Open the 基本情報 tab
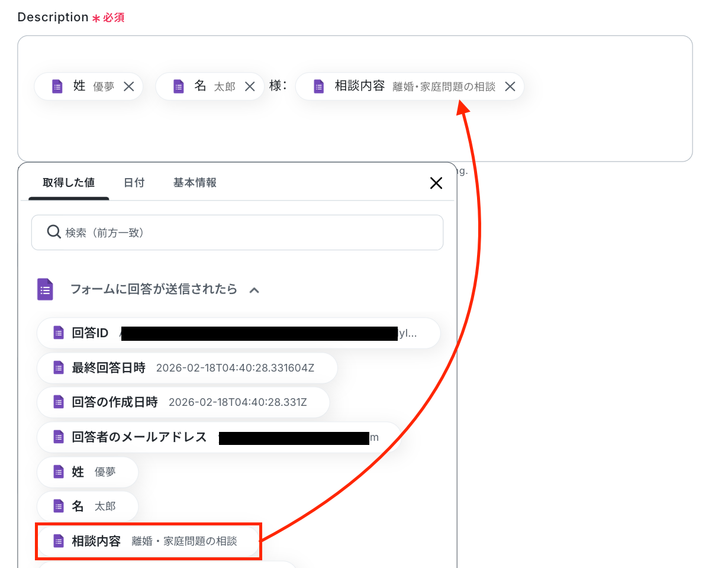728x568 pixels. tap(195, 183)
